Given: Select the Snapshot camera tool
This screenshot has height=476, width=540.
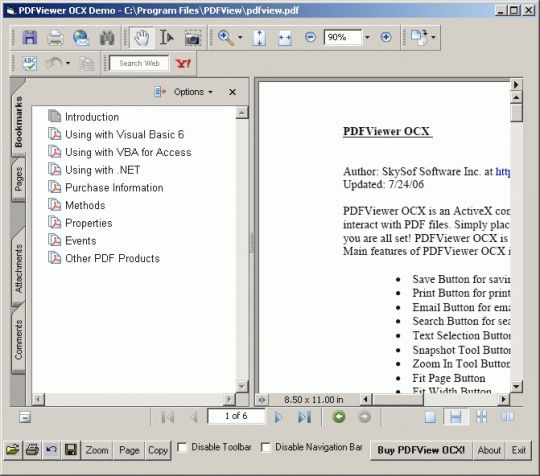Looking at the screenshot, I should point(193,38).
